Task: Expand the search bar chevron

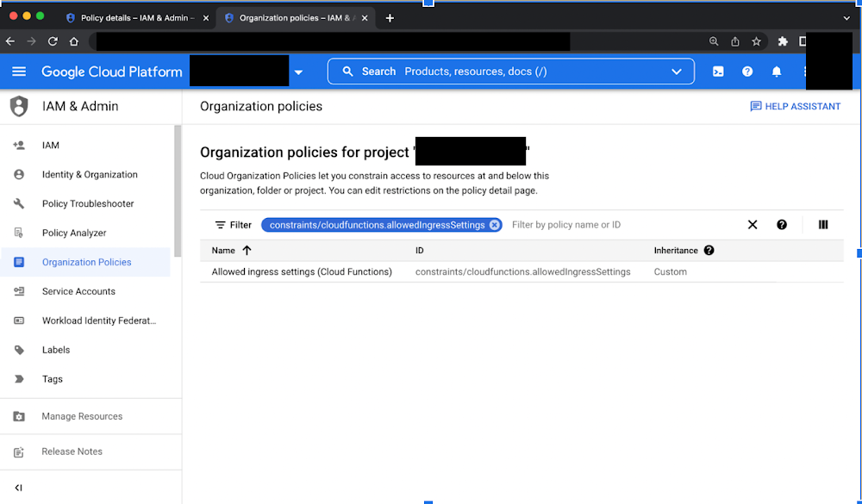Action: tap(677, 72)
